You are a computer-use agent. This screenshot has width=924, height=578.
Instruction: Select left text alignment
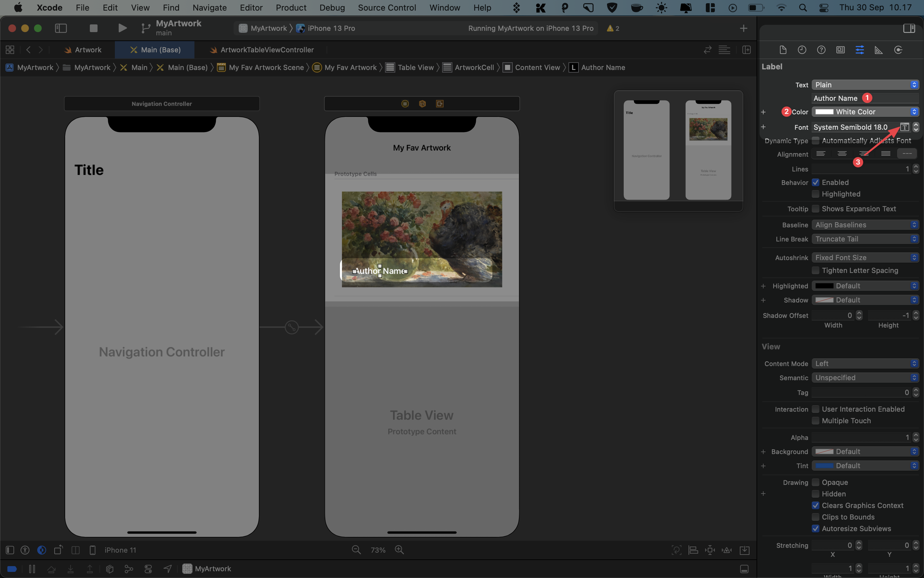(820, 154)
